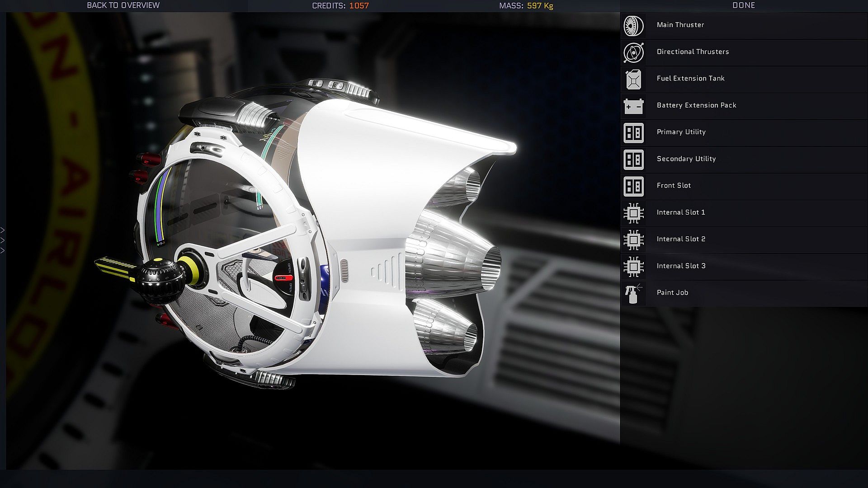The height and width of the screenshot is (488, 868).
Task: Click the Internal Slot 2 chip icon
Action: click(x=633, y=240)
